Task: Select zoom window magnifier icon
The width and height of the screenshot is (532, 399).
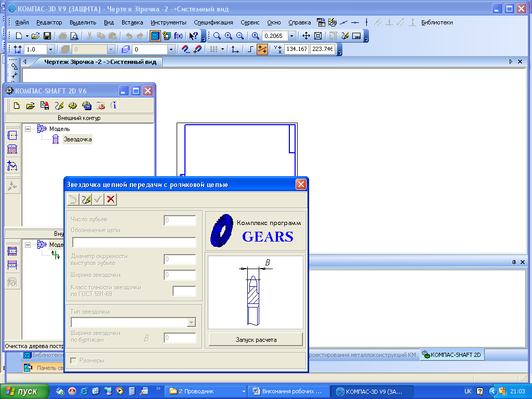Action: [x=217, y=36]
